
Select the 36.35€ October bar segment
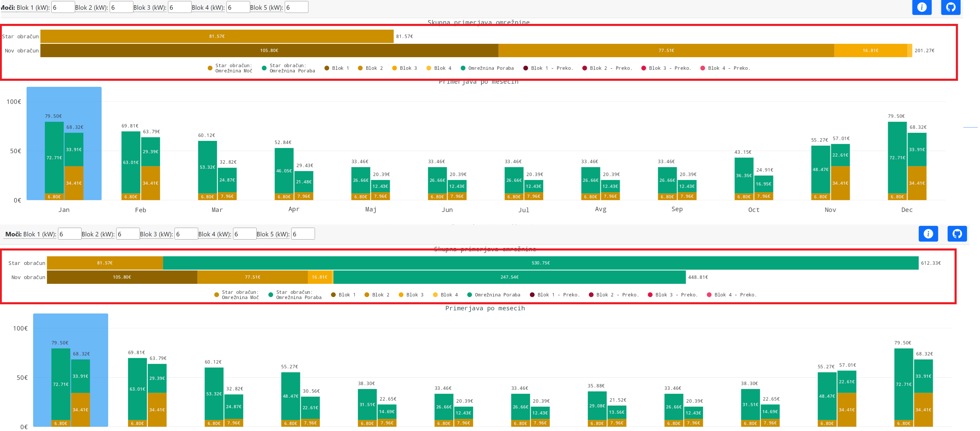(744, 175)
